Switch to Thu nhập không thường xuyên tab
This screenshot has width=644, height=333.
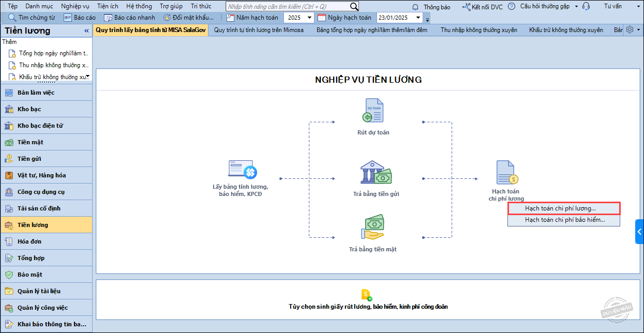point(479,30)
